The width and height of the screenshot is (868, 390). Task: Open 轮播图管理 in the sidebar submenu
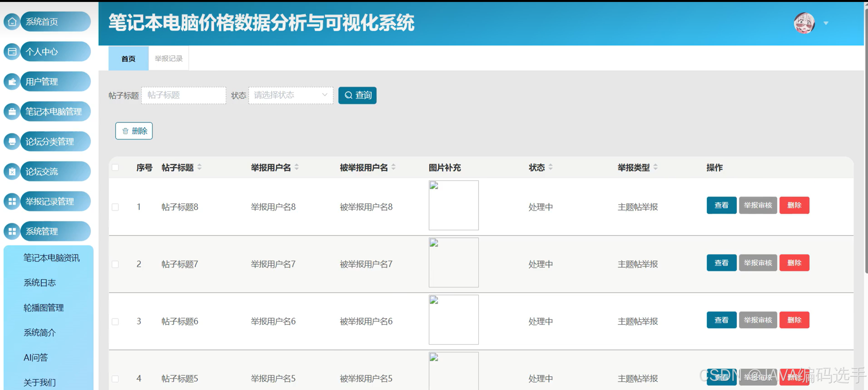(44, 307)
